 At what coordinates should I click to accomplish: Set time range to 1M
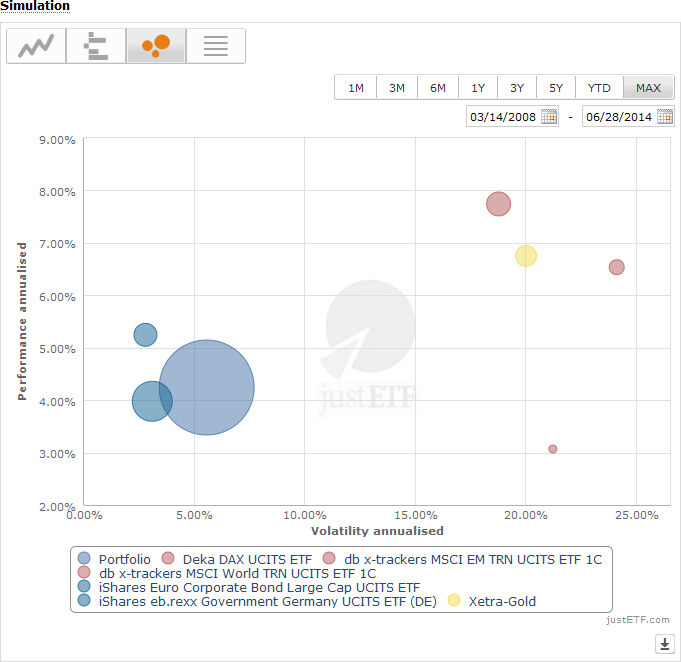356,88
